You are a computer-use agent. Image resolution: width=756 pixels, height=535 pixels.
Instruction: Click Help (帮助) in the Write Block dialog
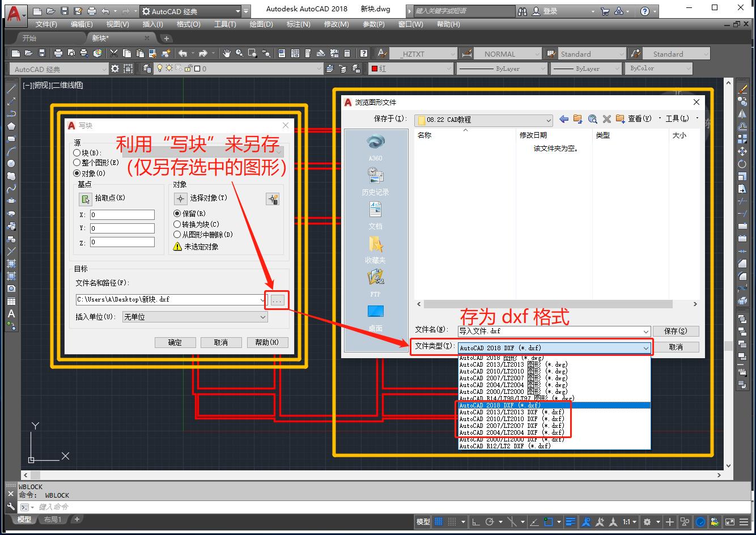point(267,342)
